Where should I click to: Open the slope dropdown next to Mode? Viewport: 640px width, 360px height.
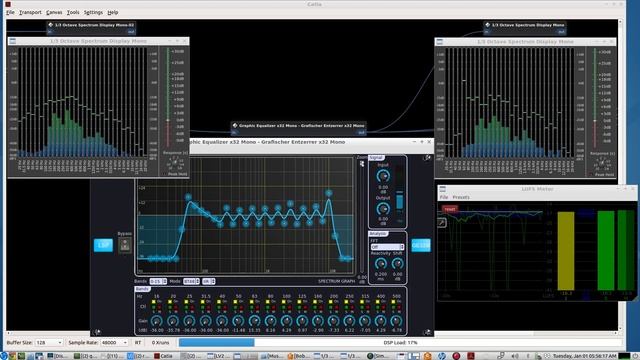pos(209,281)
